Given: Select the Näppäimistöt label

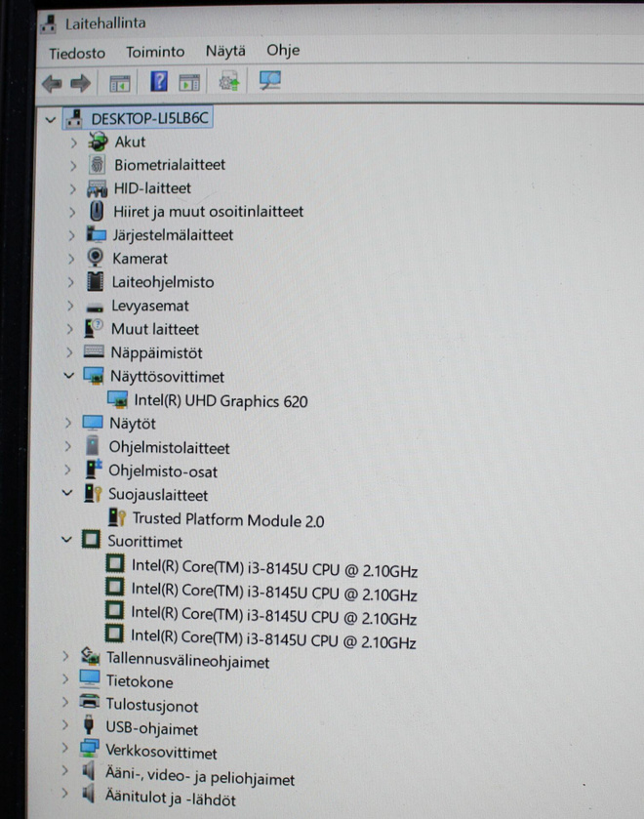Looking at the screenshot, I should point(156,353).
